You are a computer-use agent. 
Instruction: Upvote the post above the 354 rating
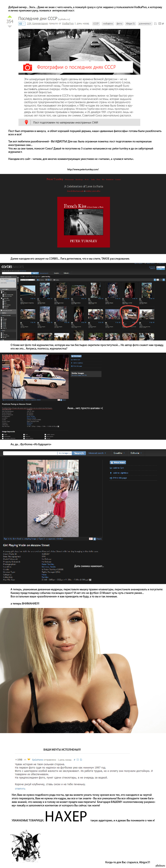click(x=10, y=16)
